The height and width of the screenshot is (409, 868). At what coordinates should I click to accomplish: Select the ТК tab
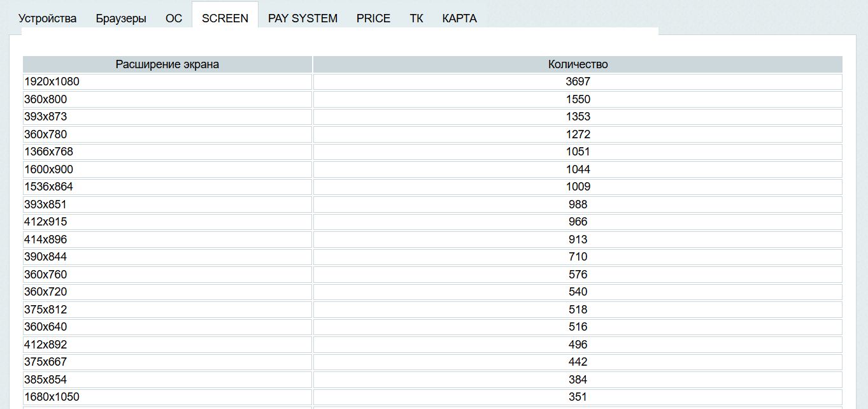pos(416,18)
